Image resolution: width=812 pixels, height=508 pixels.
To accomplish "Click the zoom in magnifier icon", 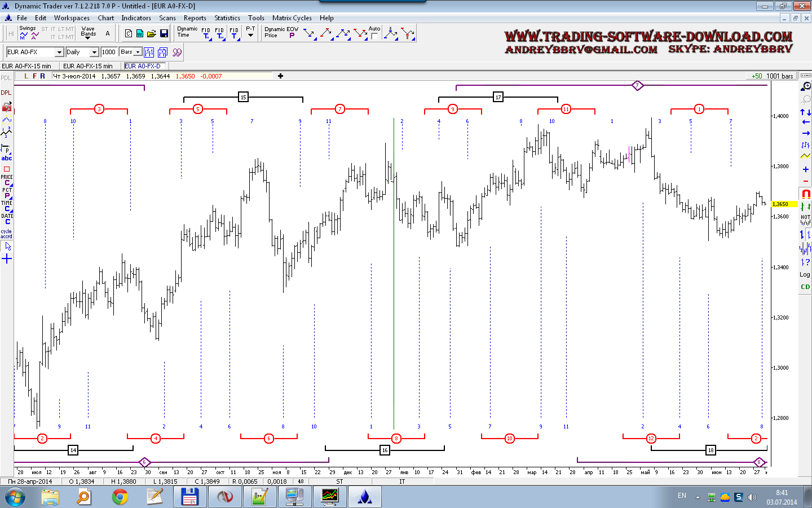I will click(x=806, y=86).
